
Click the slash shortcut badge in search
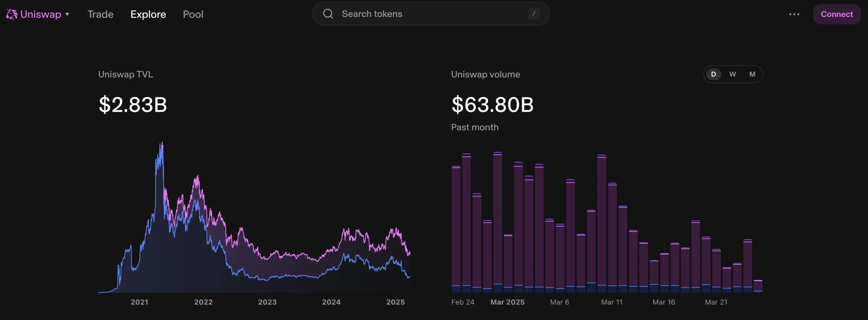click(534, 14)
